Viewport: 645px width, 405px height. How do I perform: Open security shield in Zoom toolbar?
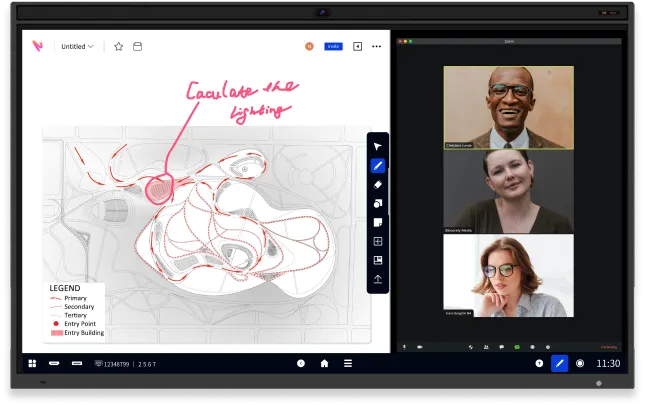471,347
